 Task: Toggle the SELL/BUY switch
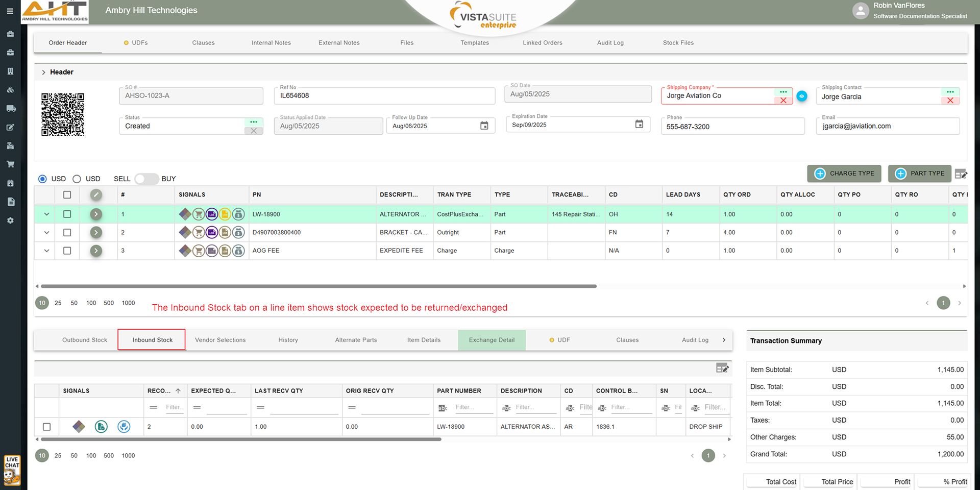(146, 179)
